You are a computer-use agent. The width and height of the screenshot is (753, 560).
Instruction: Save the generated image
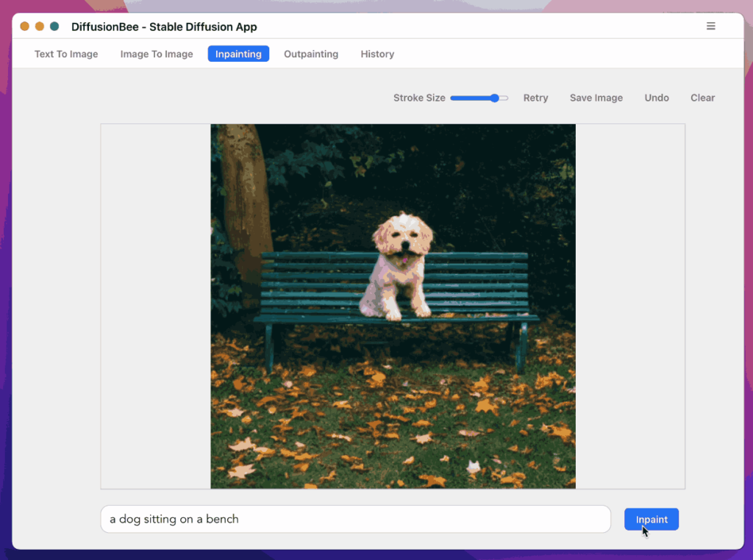pyautogui.click(x=596, y=97)
